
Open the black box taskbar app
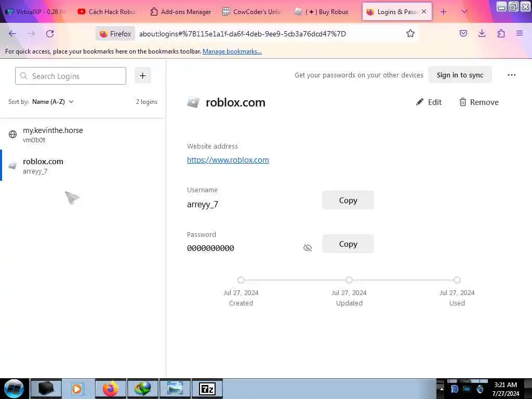coord(46,389)
